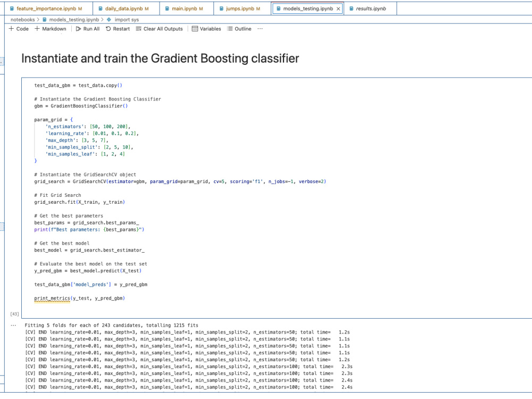Click the Run All play icon
The image size is (532, 399).
[x=78, y=29]
